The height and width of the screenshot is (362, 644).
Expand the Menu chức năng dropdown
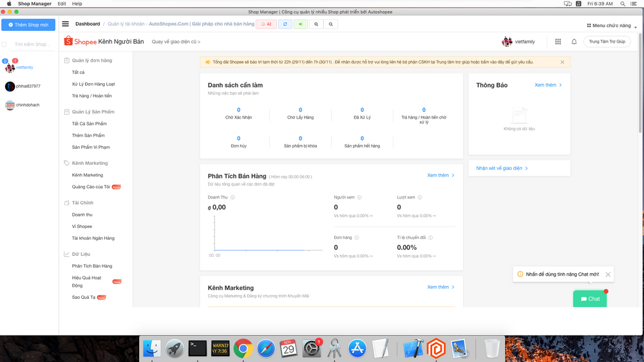(x=611, y=25)
